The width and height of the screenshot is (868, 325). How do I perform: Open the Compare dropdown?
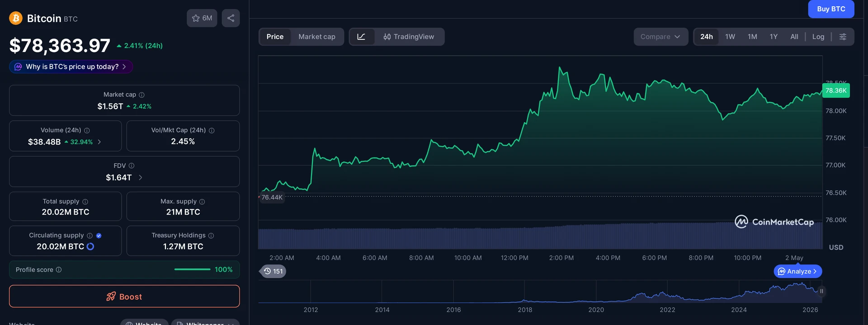[x=660, y=37]
